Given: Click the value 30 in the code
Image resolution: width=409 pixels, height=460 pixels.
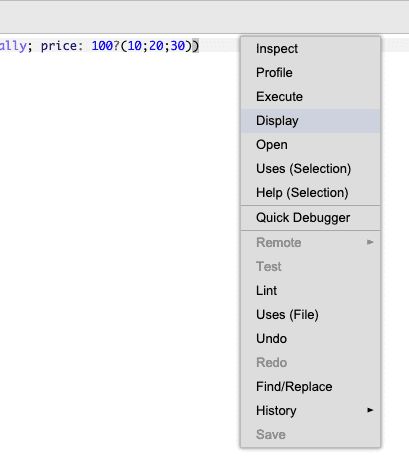Looking at the screenshot, I should pos(178,46).
